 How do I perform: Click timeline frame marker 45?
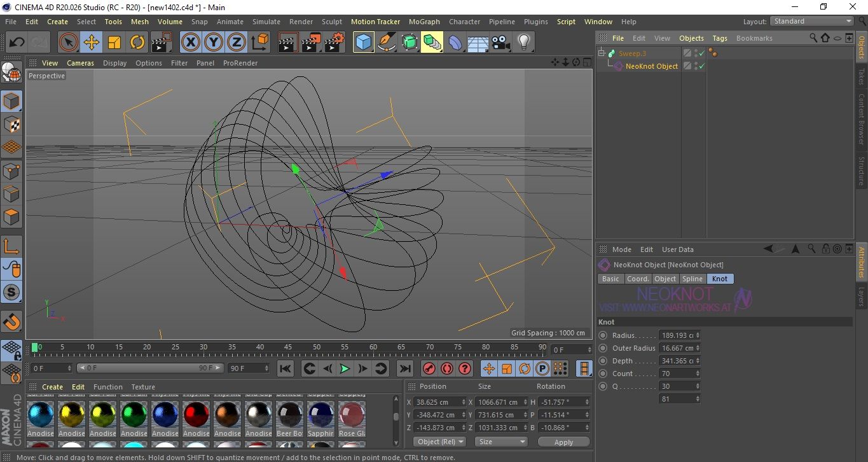(x=287, y=347)
